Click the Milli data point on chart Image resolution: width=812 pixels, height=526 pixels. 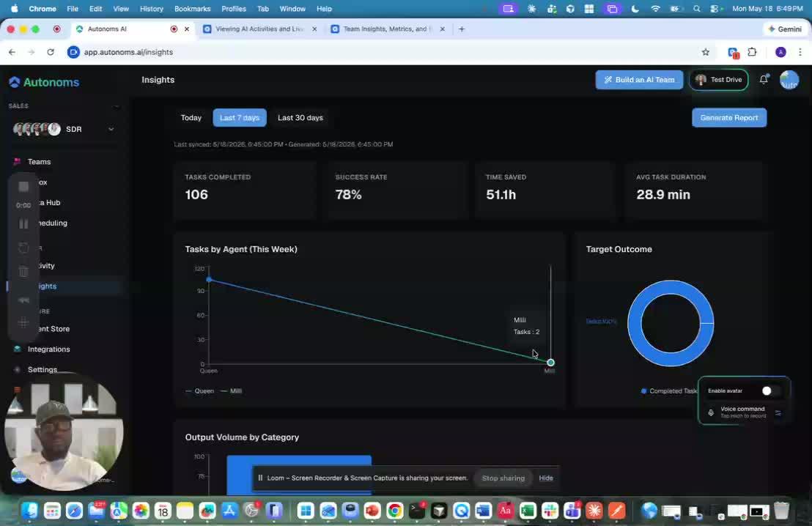(550, 363)
